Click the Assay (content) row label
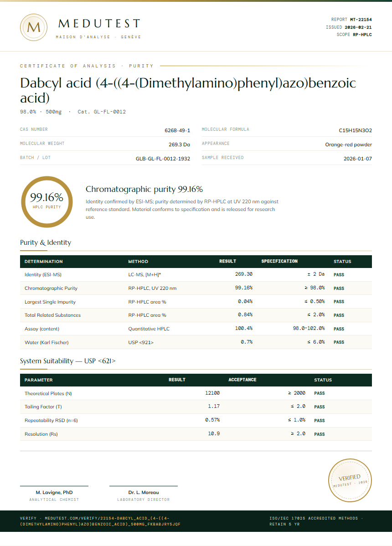This screenshot has height=546, width=392. pyautogui.click(x=42, y=329)
